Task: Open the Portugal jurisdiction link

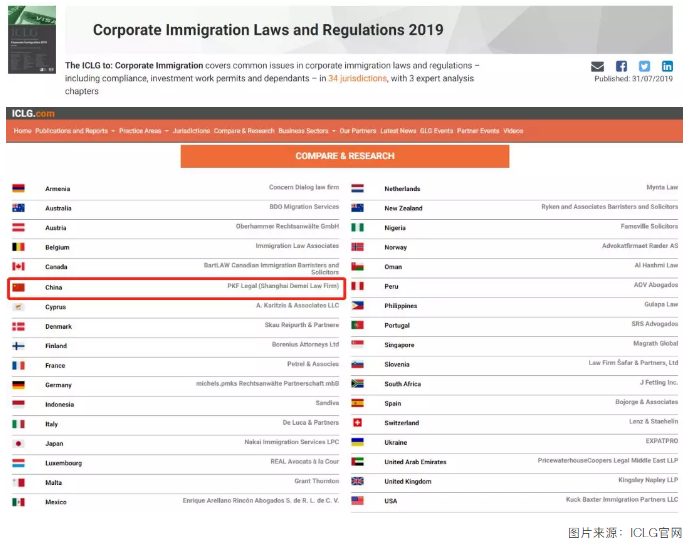Action: [397, 325]
